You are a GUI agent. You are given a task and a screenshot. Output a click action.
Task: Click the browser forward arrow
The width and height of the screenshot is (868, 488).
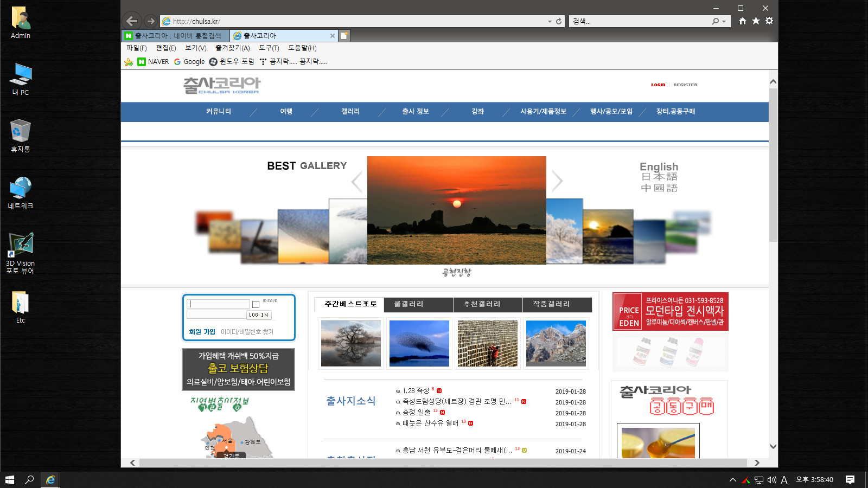151,21
